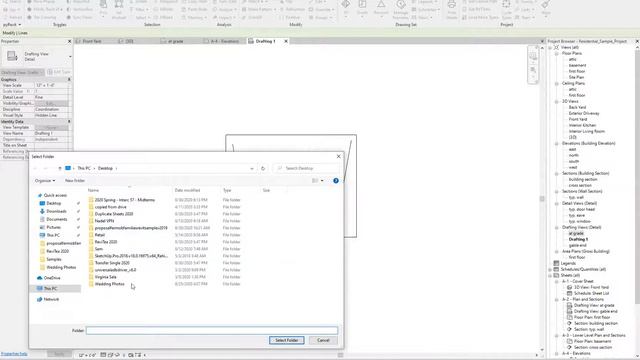Open 'Section: building section' under sheet A-2

click(596, 323)
